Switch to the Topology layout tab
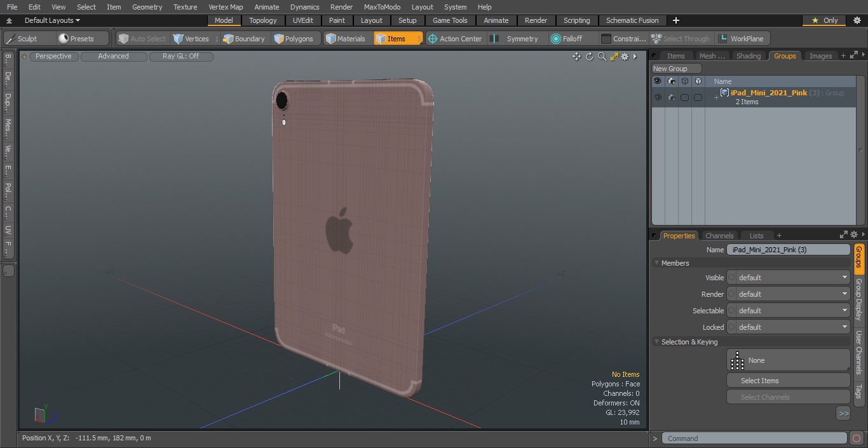This screenshot has width=868, height=448. [263, 20]
